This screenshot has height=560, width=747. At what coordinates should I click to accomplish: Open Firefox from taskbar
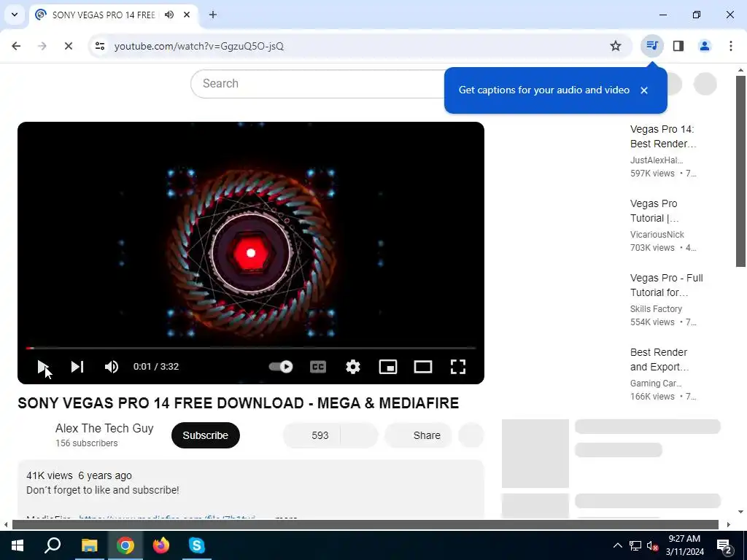tap(161, 545)
